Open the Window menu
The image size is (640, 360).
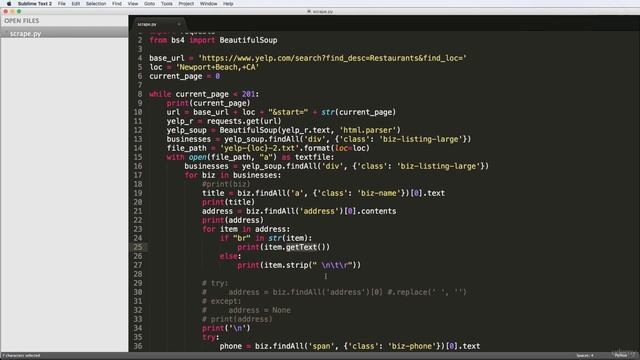tap(209, 4)
